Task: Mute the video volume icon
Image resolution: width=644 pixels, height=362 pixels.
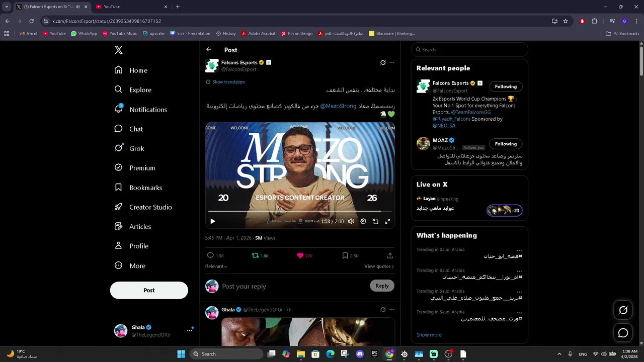Action: [351, 221]
